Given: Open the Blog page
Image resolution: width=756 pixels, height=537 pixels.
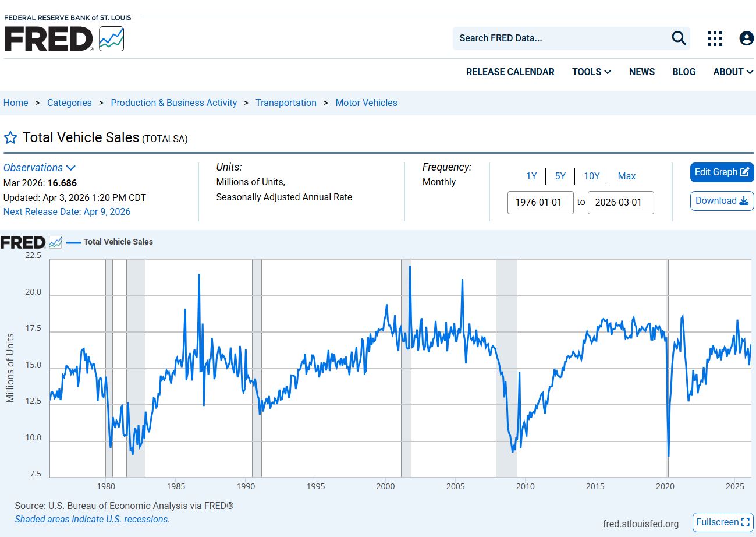Looking at the screenshot, I should [x=684, y=72].
